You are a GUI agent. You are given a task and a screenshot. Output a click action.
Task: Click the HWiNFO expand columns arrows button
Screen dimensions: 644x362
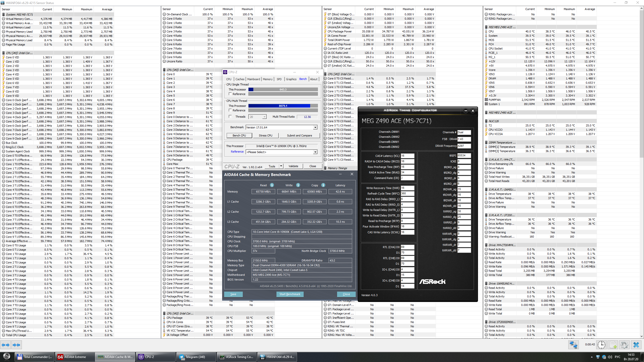coord(6,345)
